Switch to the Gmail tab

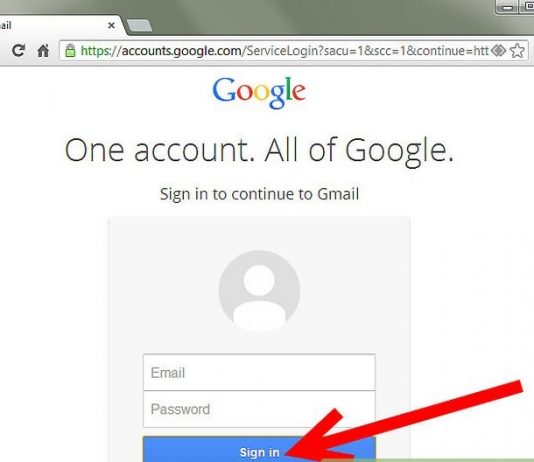coord(51,25)
